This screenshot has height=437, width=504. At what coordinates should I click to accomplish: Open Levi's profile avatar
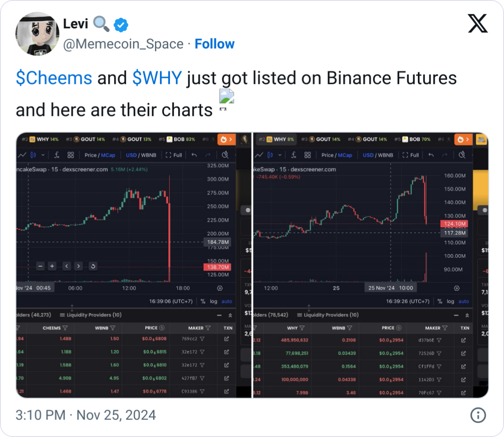(37, 34)
